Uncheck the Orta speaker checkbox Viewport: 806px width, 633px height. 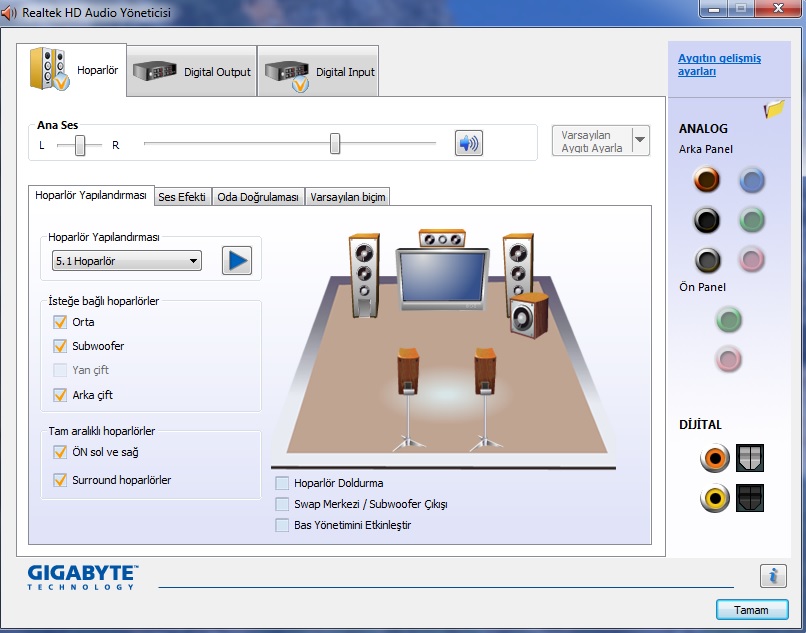tap(60, 322)
